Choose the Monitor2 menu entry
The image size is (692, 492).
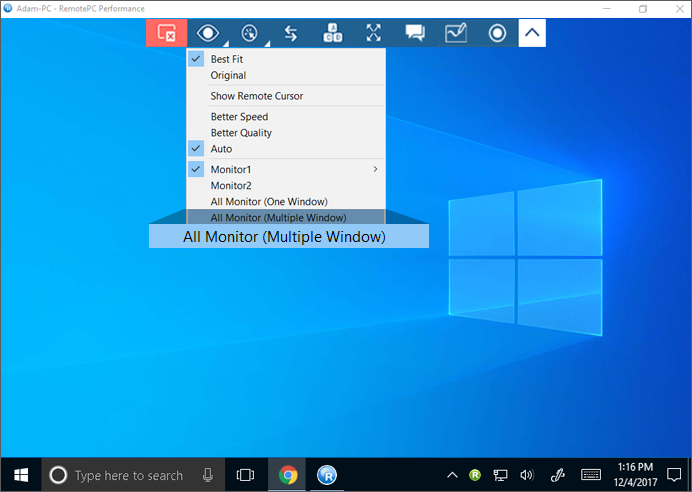coord(231,185)
